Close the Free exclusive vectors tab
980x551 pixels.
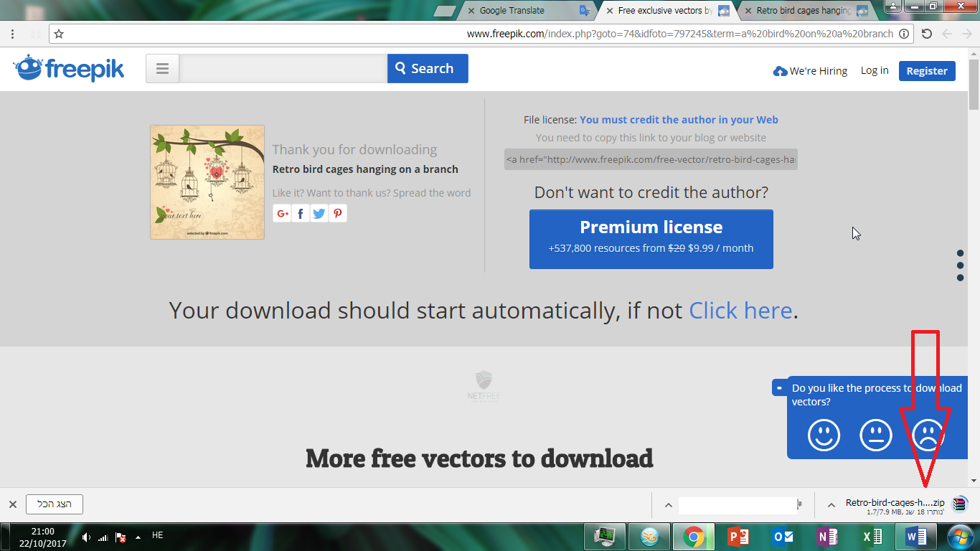[609, 11]
